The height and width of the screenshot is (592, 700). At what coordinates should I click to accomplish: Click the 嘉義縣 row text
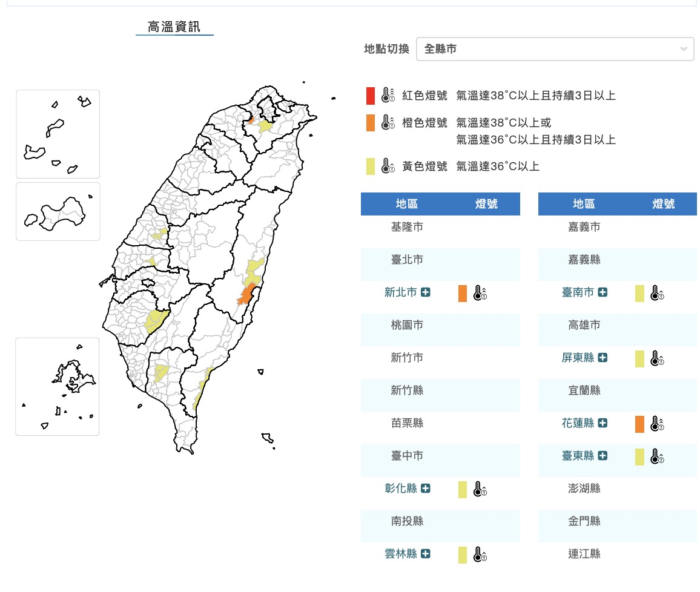pyautogui.click(x=584, y=260)
